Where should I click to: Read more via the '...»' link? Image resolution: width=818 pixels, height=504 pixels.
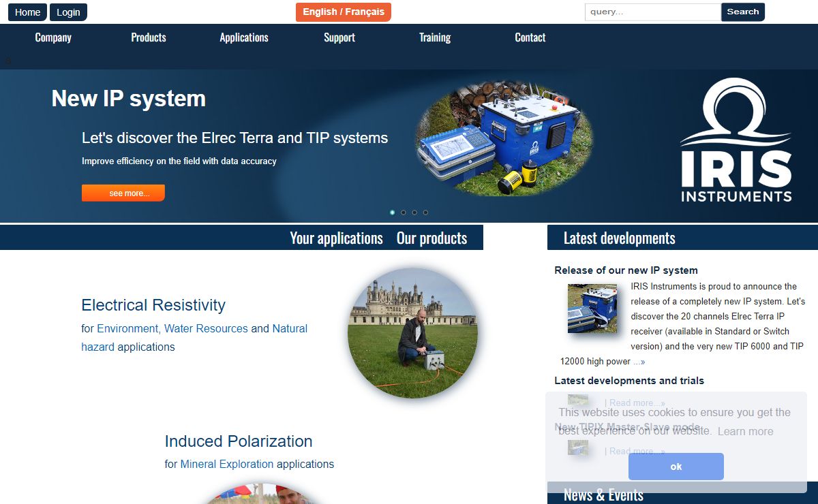(639, 362)
